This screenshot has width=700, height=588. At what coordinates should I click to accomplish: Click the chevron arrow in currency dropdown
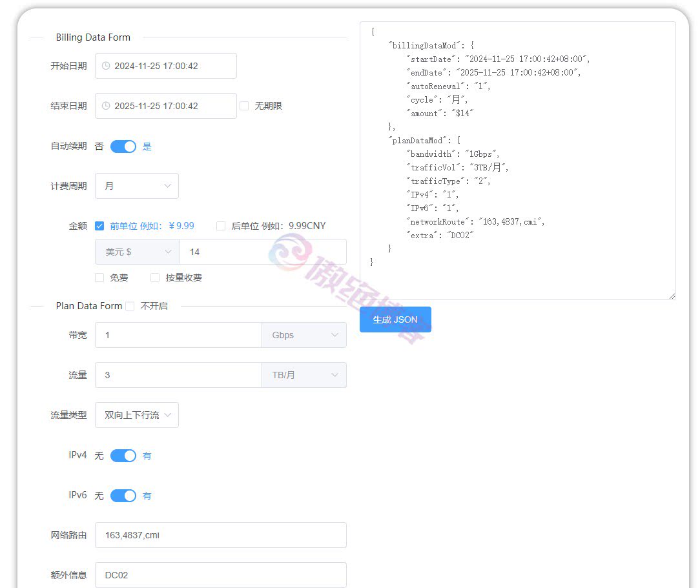tap(169, 252)
